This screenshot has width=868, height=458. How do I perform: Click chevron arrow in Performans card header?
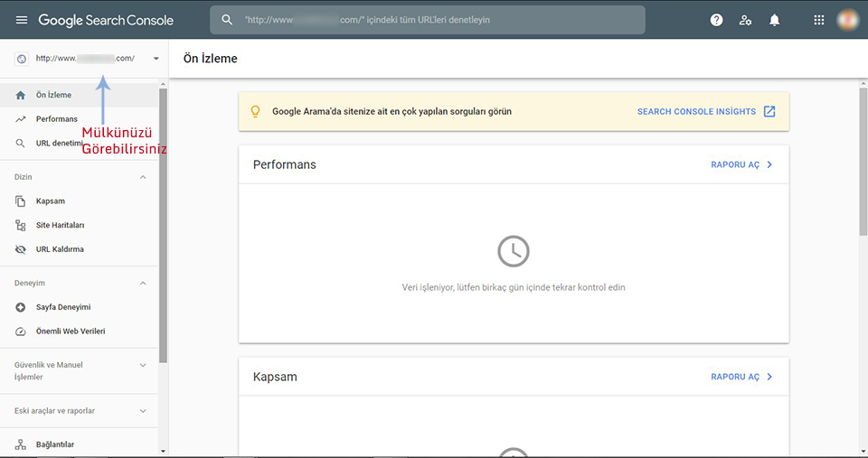coord(769,164)
